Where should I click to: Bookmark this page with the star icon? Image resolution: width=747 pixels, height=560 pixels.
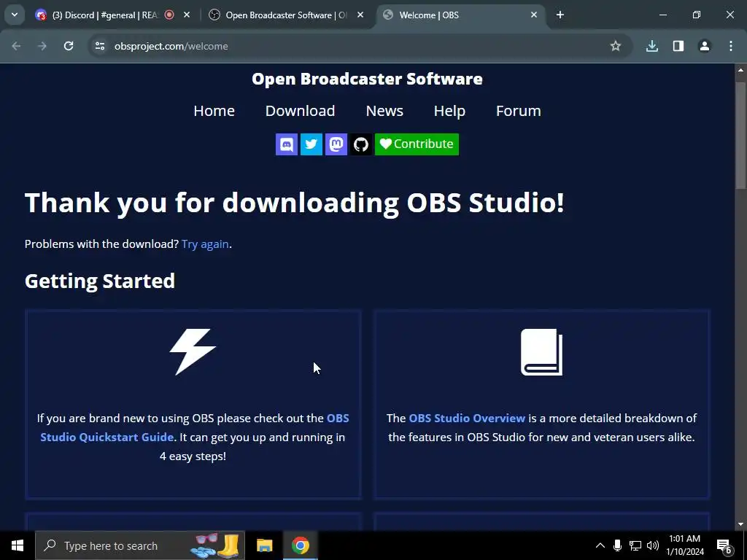[x=616, y=46]
